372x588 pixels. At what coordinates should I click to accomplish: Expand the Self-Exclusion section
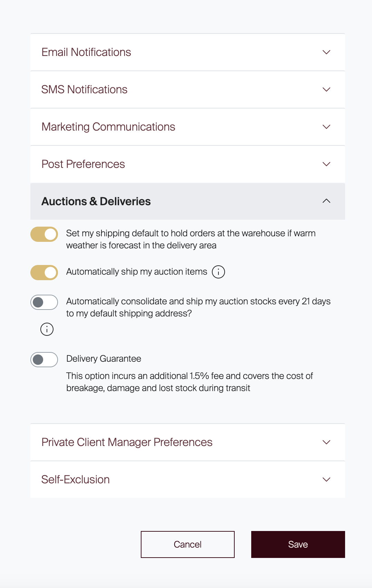coord(188,480)
